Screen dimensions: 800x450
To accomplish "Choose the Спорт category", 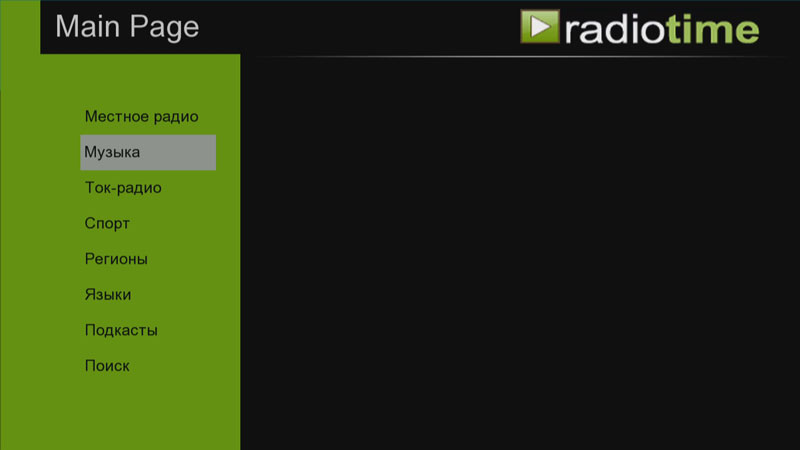I will tap(107, 223).
